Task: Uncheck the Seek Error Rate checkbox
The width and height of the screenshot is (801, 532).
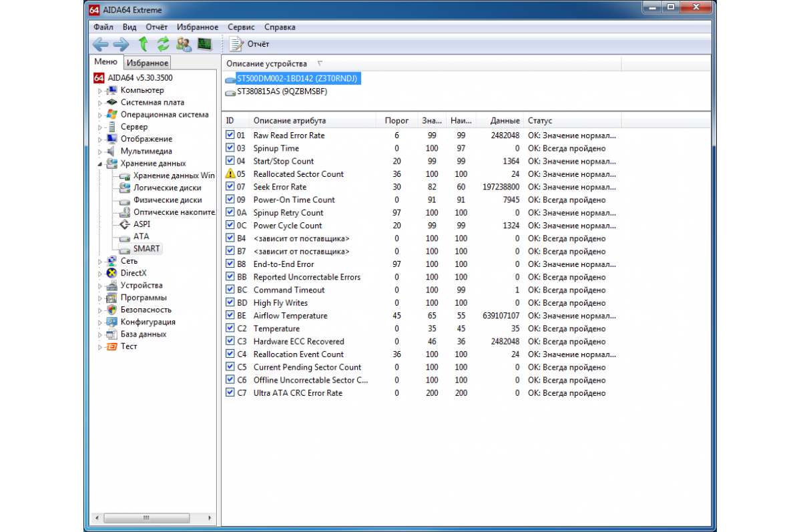Action: tap(230, 187)
